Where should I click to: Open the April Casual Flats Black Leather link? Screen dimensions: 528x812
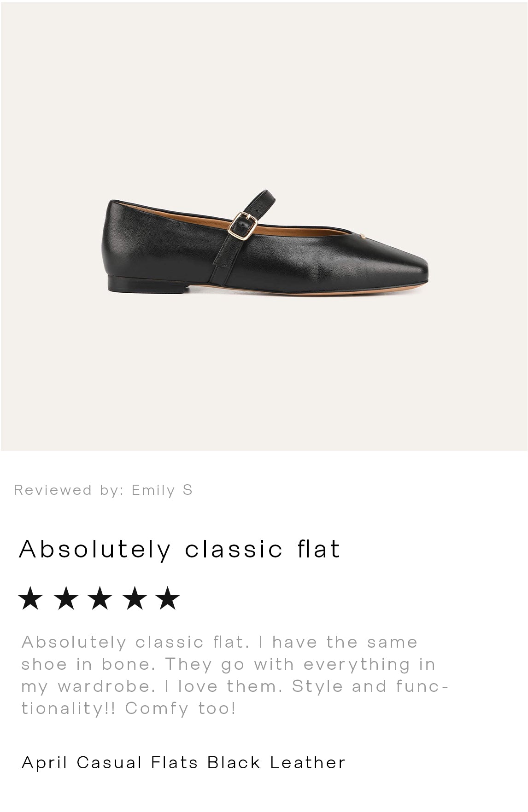(x=183, y=763)
